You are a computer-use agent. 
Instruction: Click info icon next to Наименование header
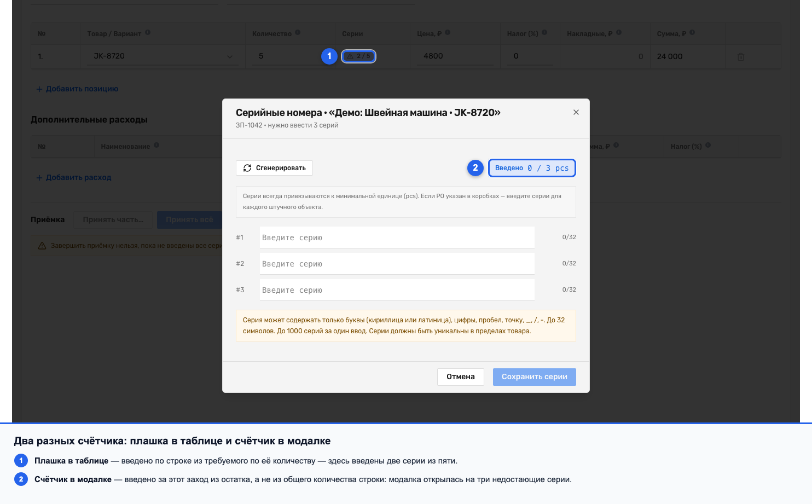[x=156, y=146]
